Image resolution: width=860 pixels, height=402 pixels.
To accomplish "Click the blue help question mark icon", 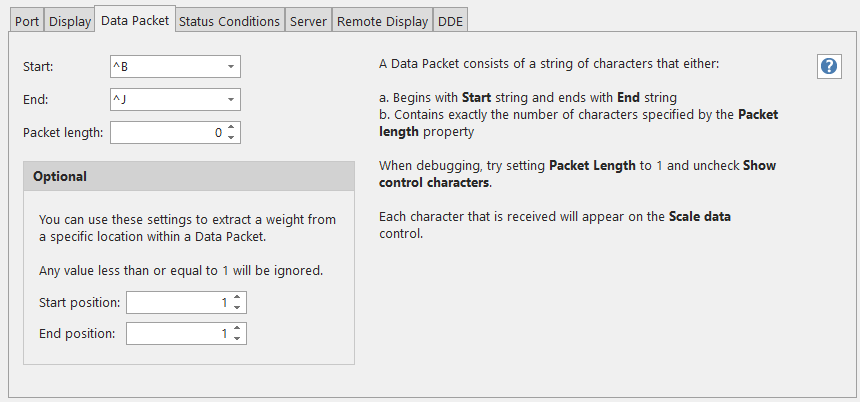I will click(828, 66).
